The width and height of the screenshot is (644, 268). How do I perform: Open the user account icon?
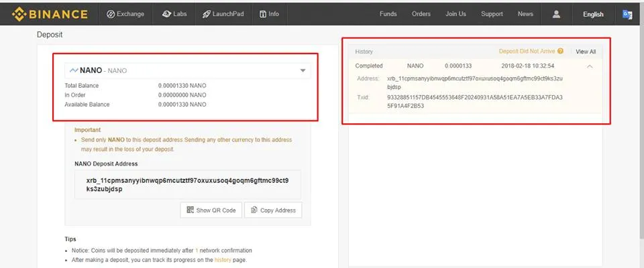[556, 14]
